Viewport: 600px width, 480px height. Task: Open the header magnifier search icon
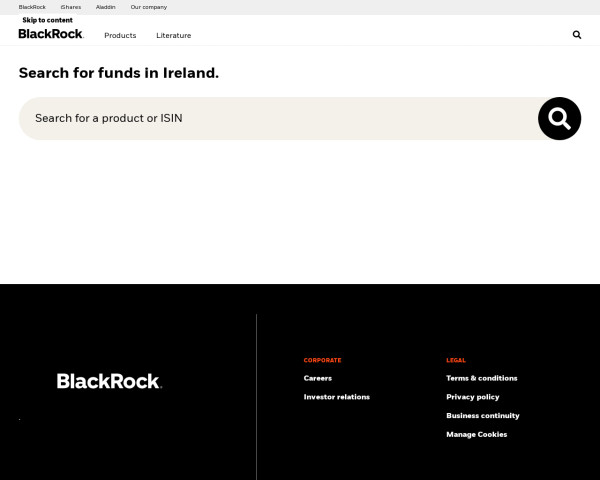(x=576, y=35)
